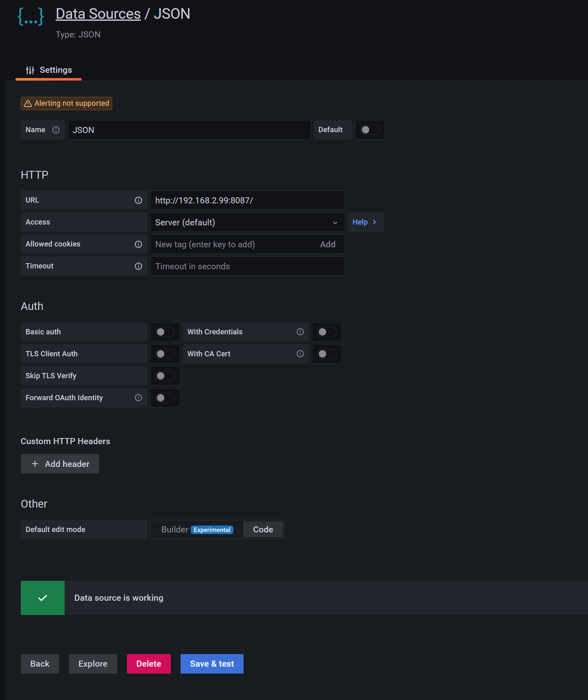Click the Timeout info icon

click(138, 266)
